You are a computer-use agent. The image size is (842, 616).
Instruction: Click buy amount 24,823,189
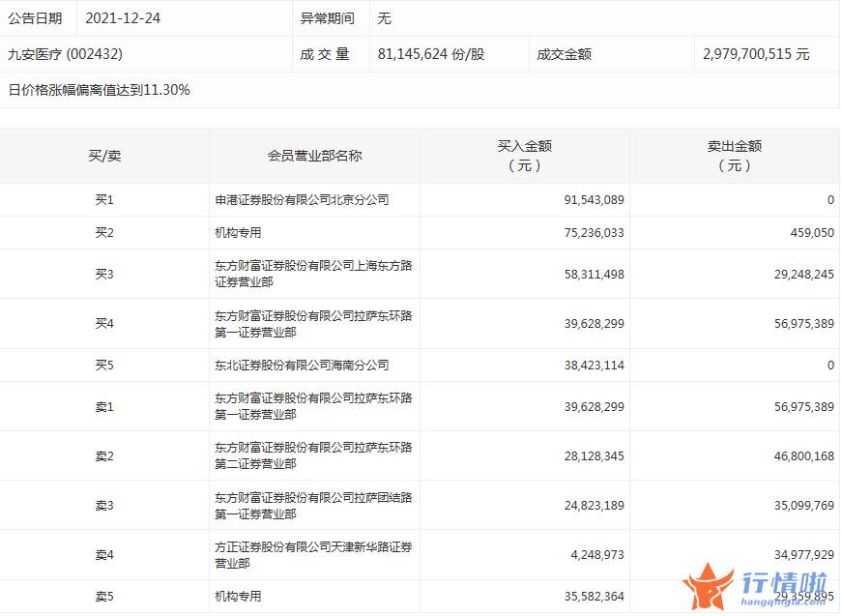594,506
